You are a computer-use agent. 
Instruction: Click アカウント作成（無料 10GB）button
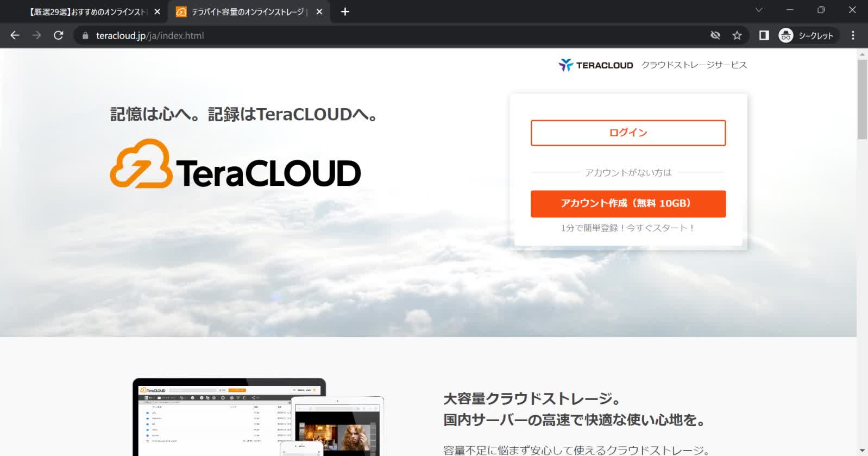(x=628, y=204)
